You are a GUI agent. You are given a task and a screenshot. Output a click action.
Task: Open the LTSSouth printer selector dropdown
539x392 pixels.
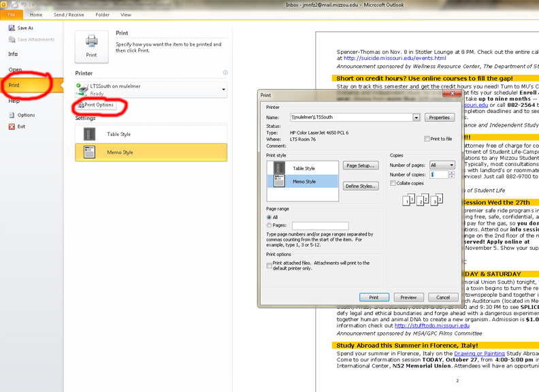[x=223, y=89]
